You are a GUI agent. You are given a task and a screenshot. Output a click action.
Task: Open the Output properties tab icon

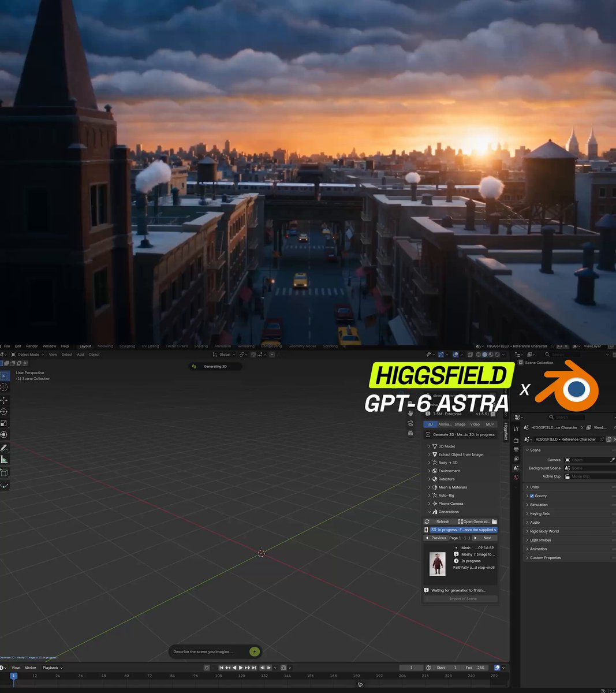[516, 449]
